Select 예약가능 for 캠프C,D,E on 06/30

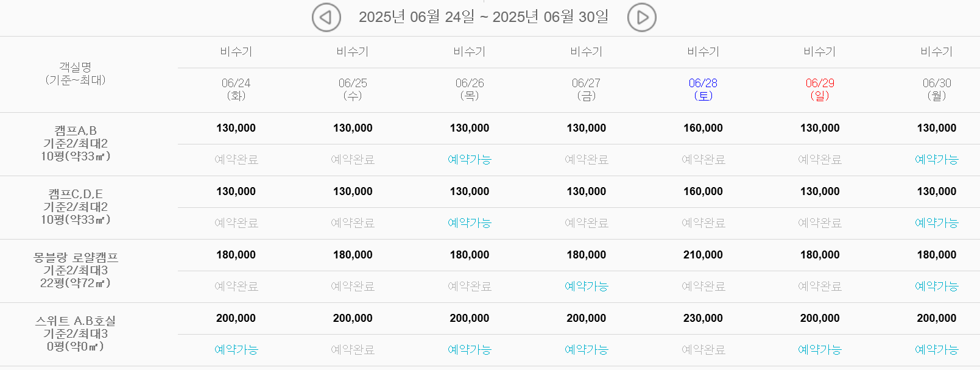click(936, 222)
